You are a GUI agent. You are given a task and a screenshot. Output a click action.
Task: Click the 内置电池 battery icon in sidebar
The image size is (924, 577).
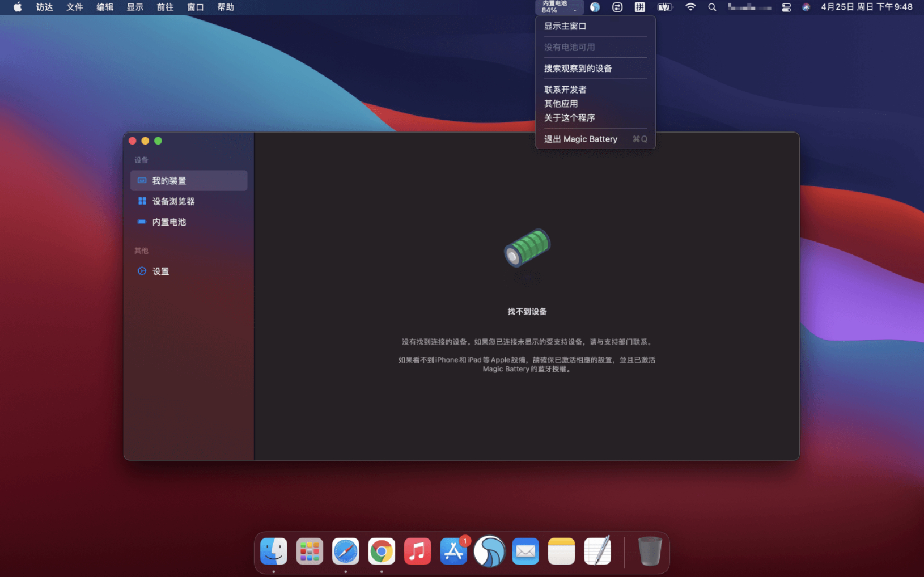pyautogui.click(x=142, y=222)
